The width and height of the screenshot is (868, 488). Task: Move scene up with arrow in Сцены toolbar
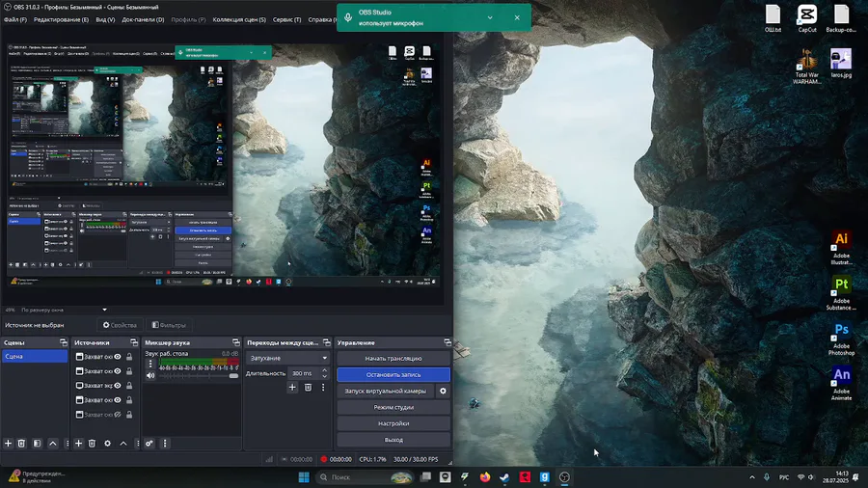(x=53, y=444)
